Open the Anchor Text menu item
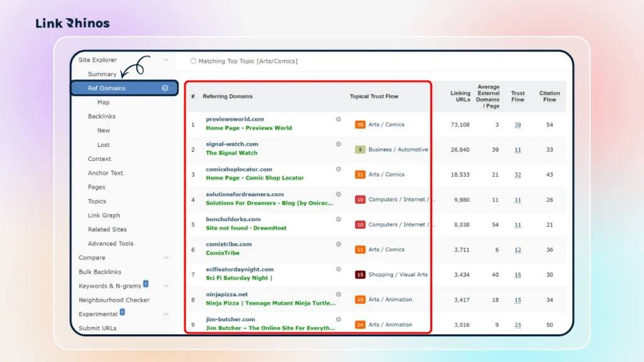Viewport: 644px width, 362px height. [105, 173]
